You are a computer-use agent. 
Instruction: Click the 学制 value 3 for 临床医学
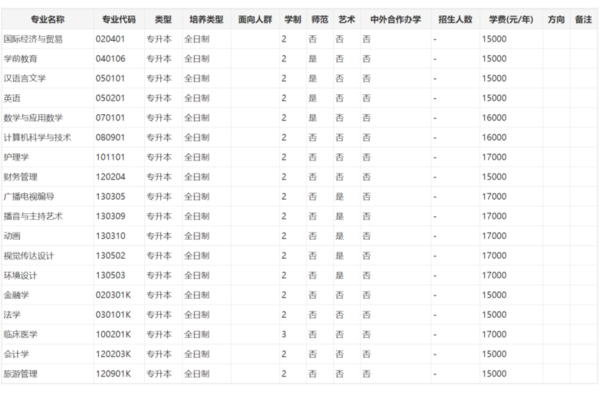284,334
